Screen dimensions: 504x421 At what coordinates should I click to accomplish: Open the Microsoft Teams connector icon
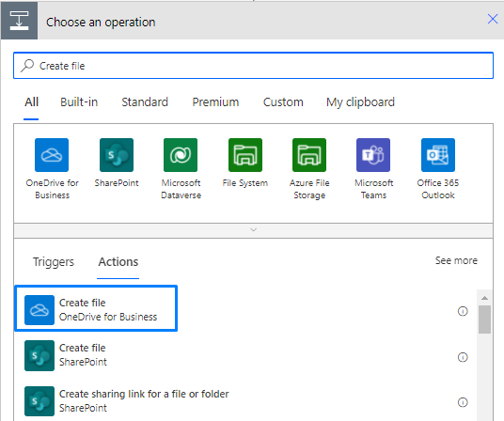pyautogui.click(x=373, y=155)
